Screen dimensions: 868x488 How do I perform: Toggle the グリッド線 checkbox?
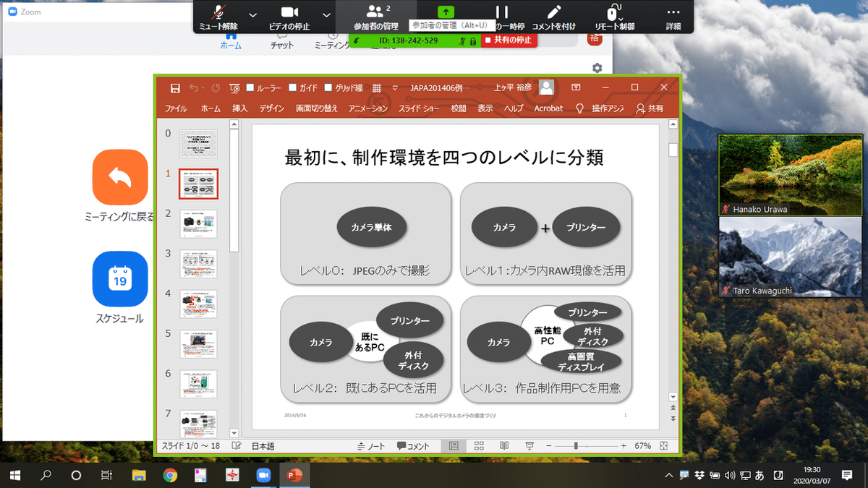tap(327, 87)
